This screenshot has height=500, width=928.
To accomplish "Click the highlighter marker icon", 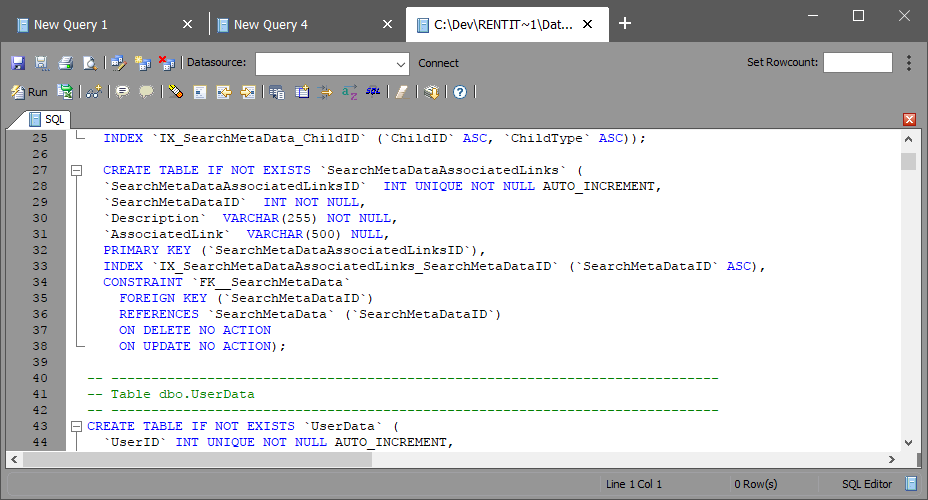I will pos(175,92).
